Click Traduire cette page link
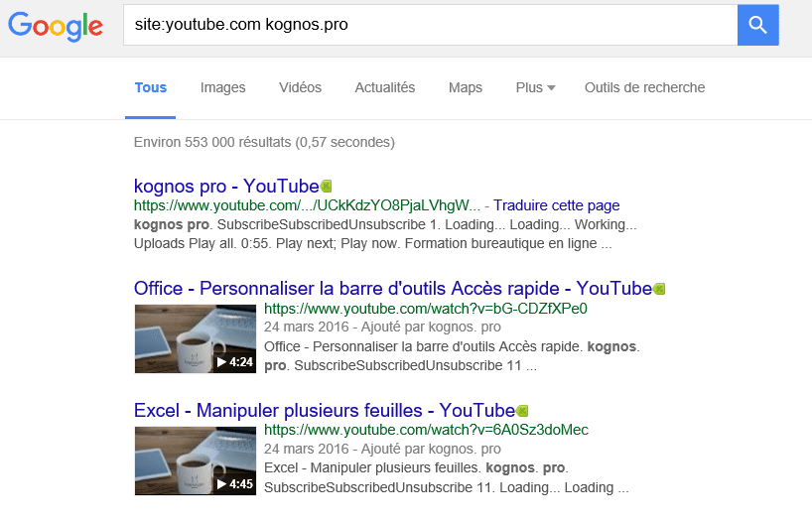Viewport: 812px width, 525px height. click(x=556, y=205)
